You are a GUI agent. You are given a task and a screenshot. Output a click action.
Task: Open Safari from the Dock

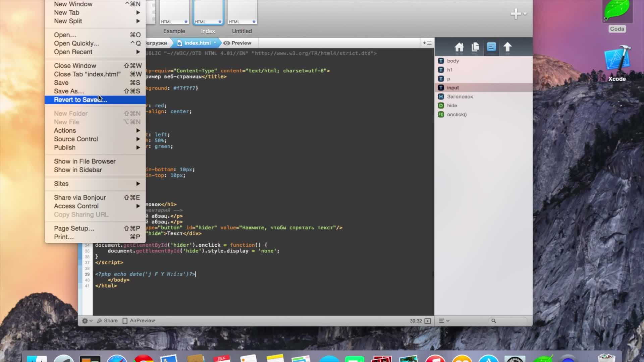[x=117, y=359]
